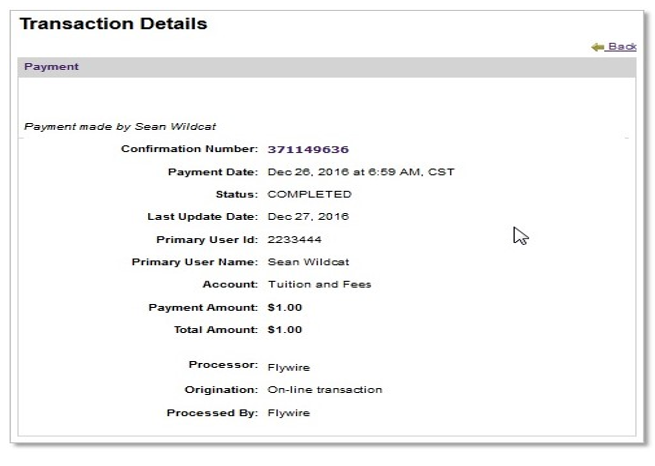The width and height of the screenshot is (655, 466).
Task: Select the COMPLETED status value
Action: tap(310, 195)
